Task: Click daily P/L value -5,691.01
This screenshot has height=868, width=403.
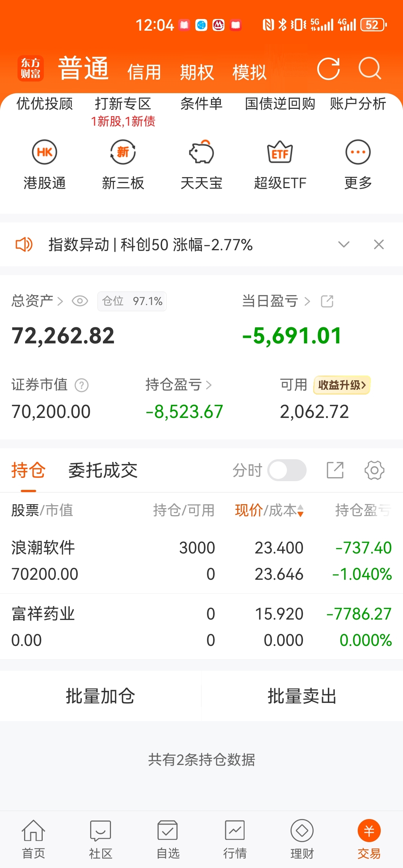Action: [292, 336]
